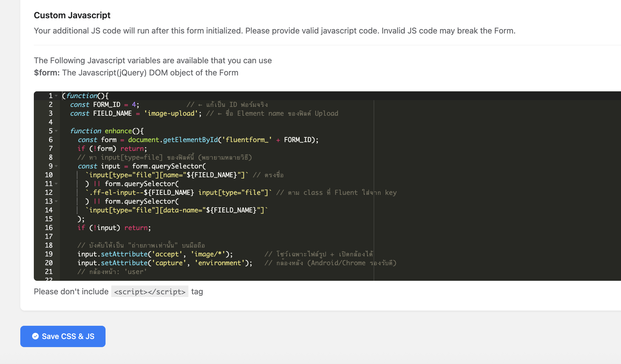Viewport: 621px width, 364px height.
Task: Click the empty line 17 in editor
Action: pyautogui.click(x=203, y=237)
